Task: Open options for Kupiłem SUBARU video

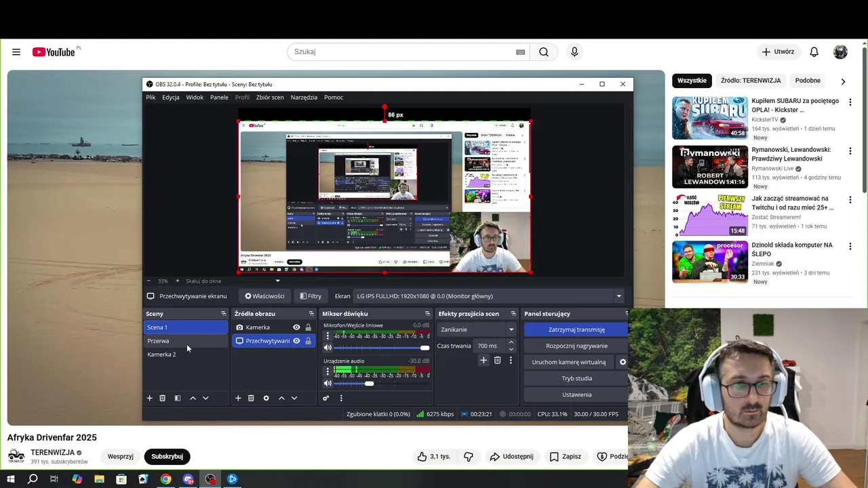Action: [x=850, y=102]
